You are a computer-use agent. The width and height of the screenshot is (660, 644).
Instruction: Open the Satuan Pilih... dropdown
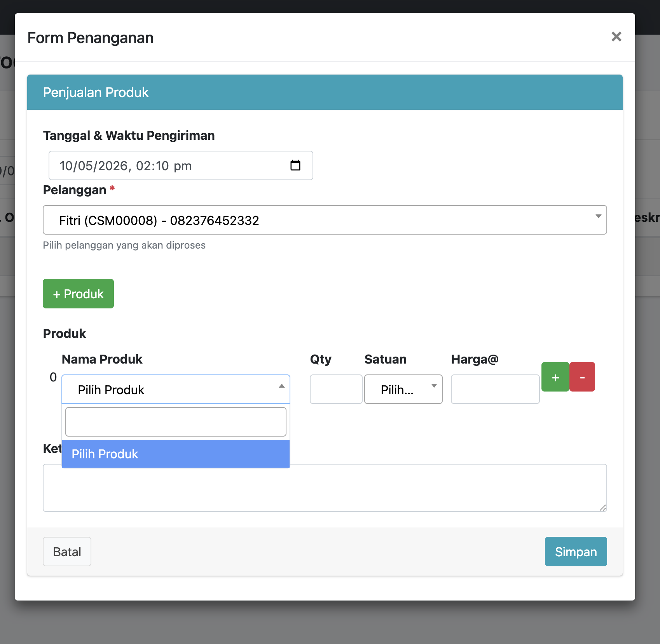click(x=403, y=389)
